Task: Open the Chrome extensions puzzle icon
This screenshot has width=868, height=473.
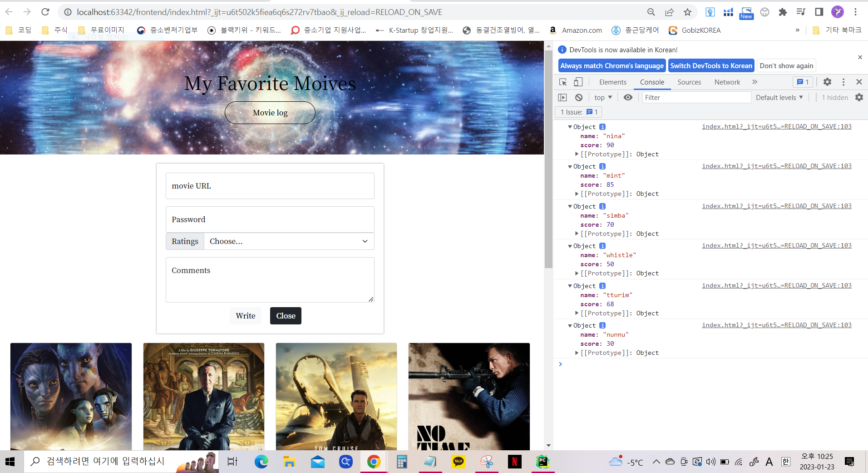Action: (x=783, y=12)
